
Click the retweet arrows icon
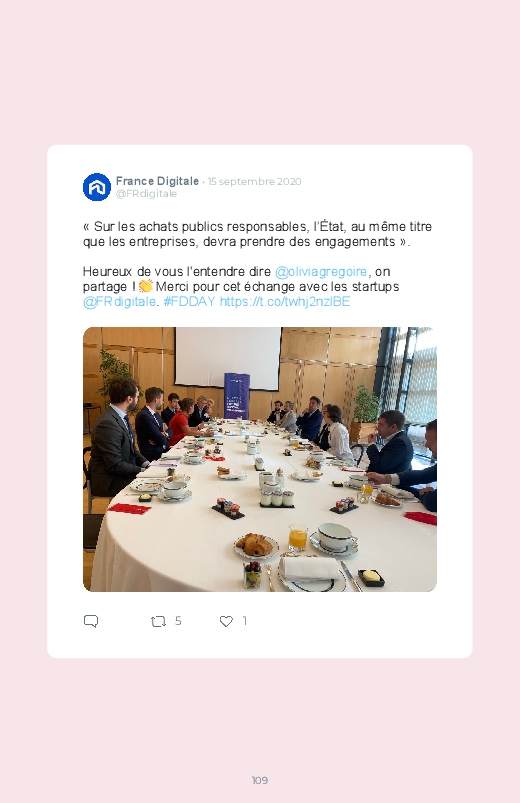click(158, 622)
